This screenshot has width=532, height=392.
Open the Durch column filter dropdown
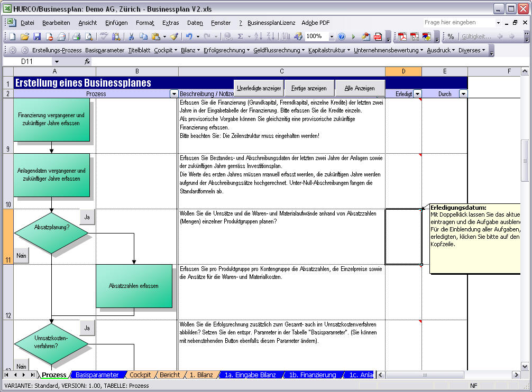point(463,94)
